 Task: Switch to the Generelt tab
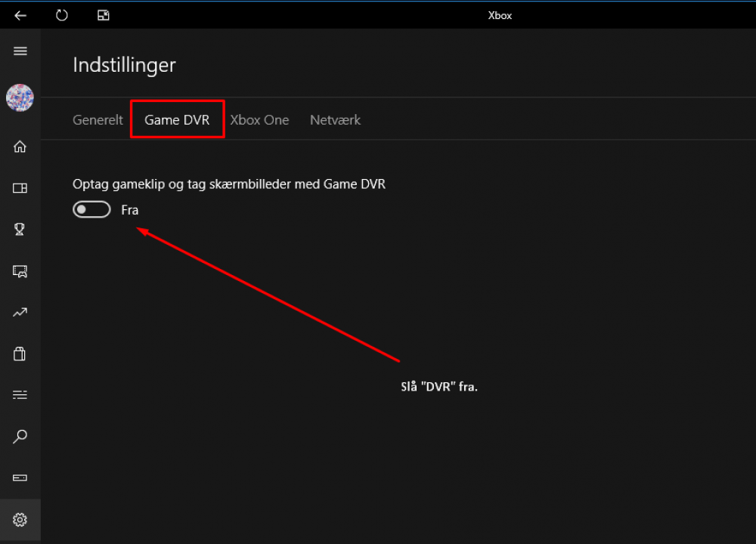click(x=98, y=120)
